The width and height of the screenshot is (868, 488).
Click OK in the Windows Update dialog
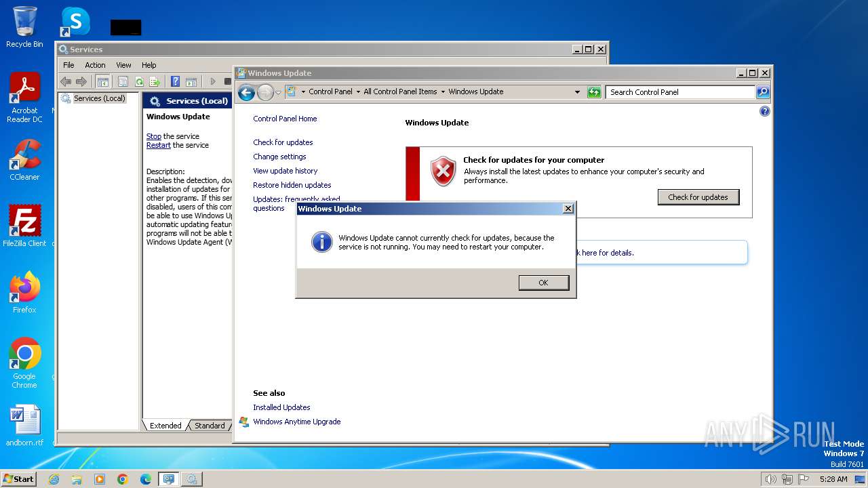[x=543, y=283]
